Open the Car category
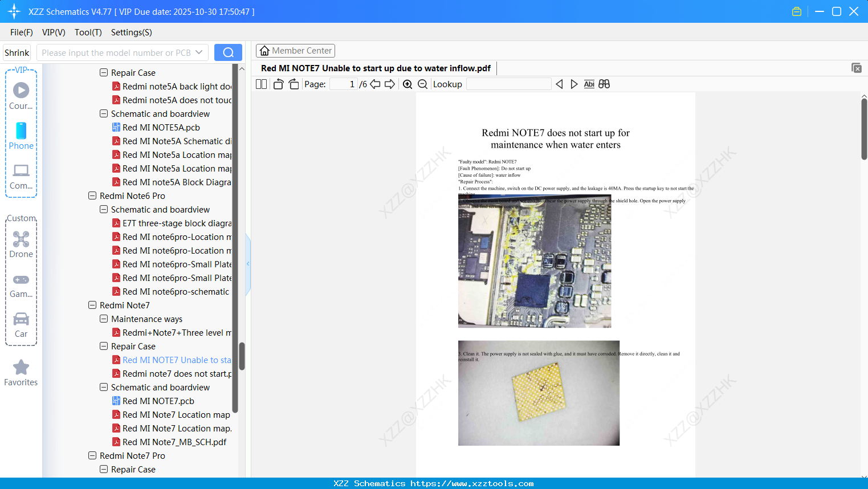This screenshot has width=868, height=489. point(21,325)
